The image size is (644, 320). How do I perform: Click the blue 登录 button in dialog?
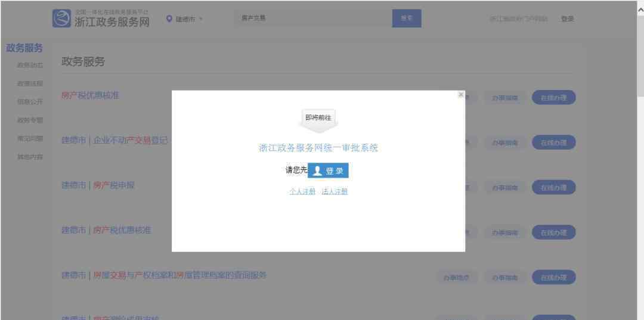click(328, 170)
